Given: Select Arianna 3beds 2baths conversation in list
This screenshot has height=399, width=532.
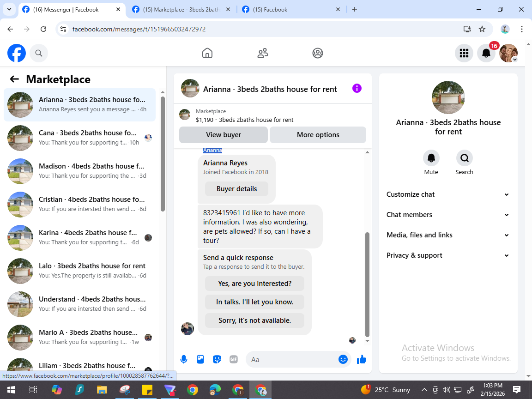Looking at the screenshot, I should [80, 104].
